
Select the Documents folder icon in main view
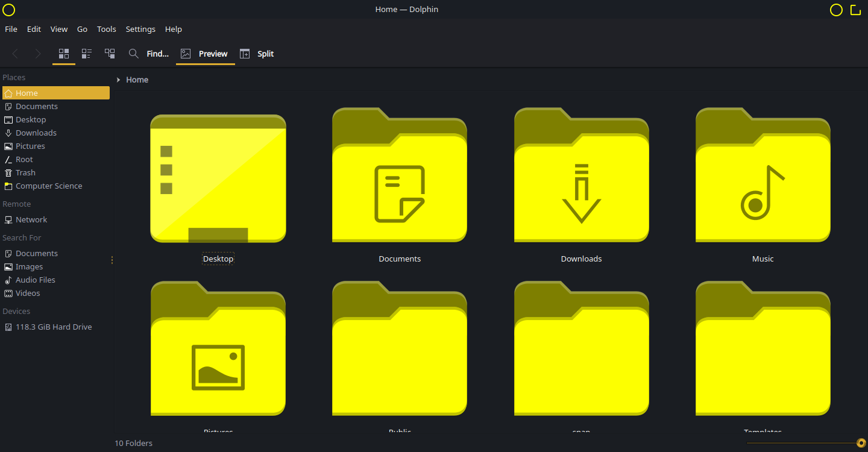pyautogui.click(x=400, y=175)
